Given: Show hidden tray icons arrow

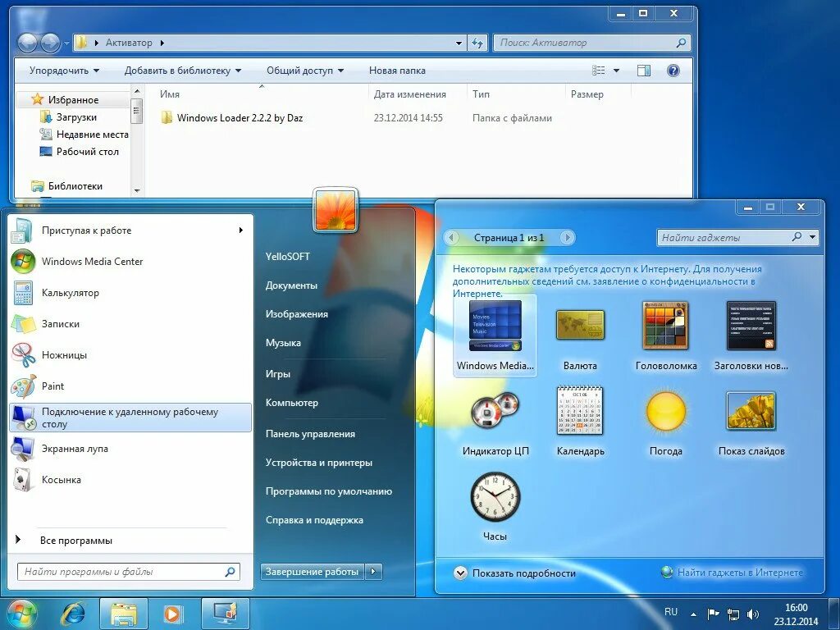Looking at the screenshot, I should click(693, 614).
